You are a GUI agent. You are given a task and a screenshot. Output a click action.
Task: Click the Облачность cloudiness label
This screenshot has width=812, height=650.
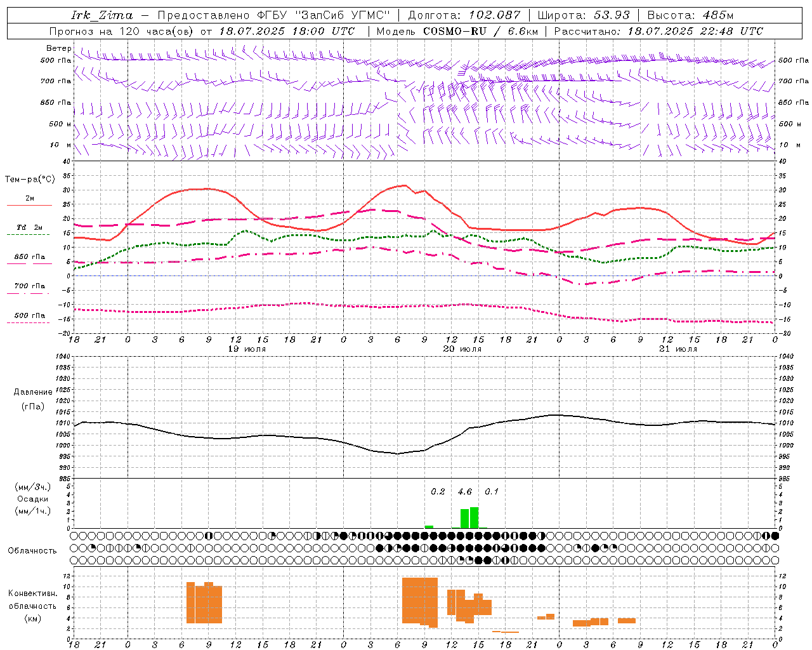coord(32,550)
